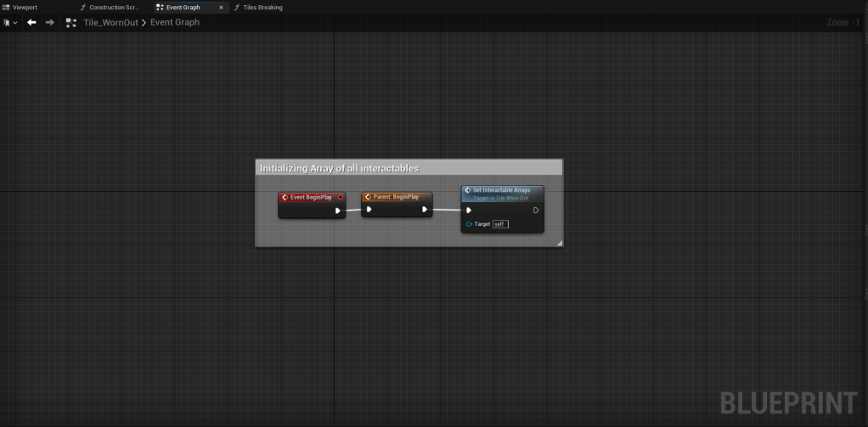Open the bookmarks dropdown in the toolbar

click(x=11, y=22)
